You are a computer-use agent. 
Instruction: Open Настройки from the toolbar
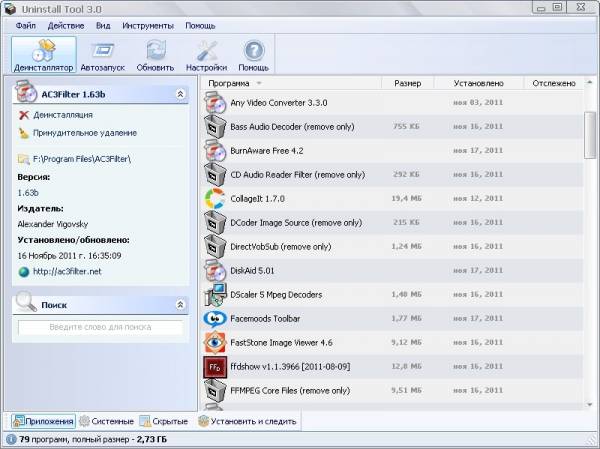206,55
